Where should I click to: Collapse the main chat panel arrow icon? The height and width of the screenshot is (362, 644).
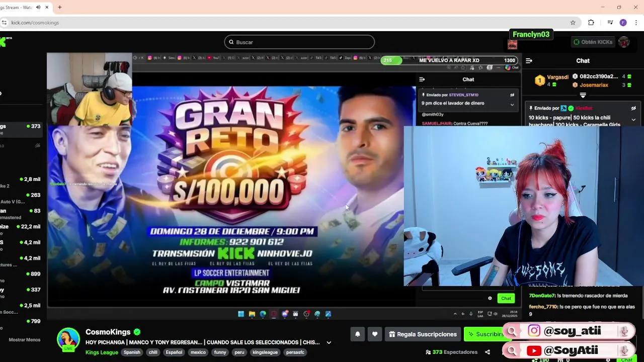529,60
